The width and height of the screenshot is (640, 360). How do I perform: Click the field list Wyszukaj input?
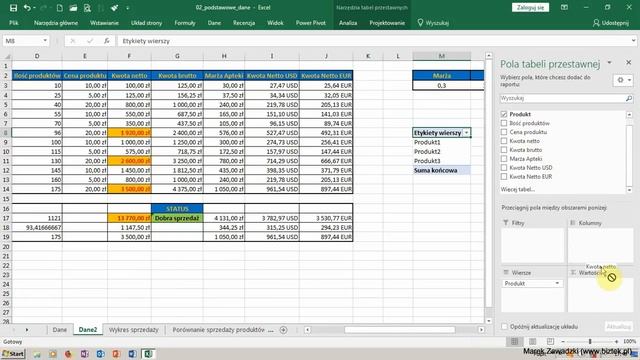coord(562,98)
